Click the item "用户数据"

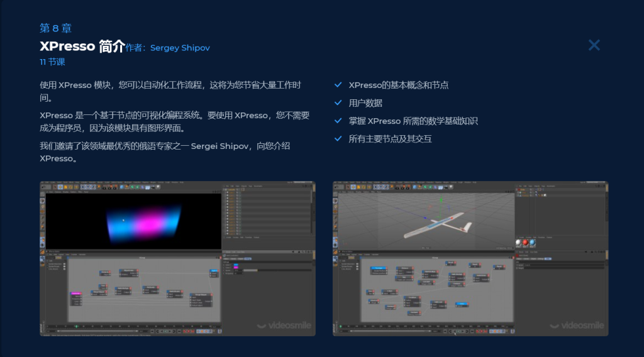point(365,103)
